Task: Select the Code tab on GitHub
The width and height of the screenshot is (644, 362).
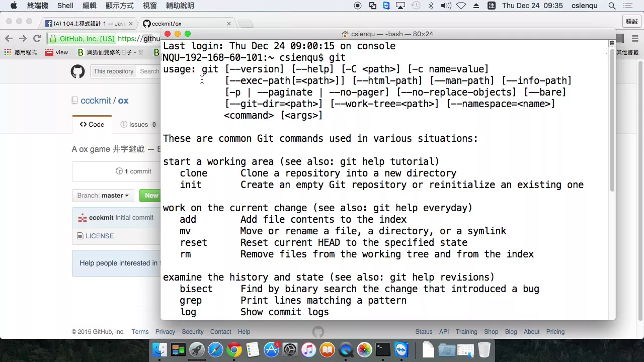Action: point(92,124)
